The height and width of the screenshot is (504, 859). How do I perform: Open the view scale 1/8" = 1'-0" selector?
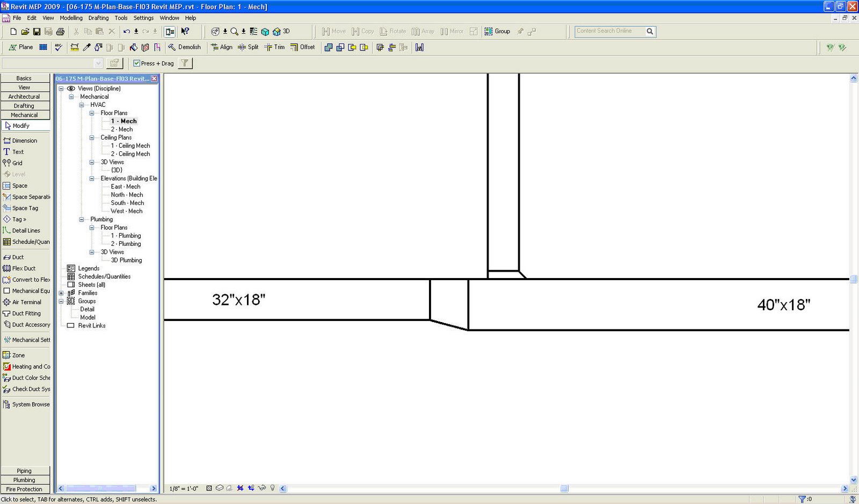click(x=184, y=489)
